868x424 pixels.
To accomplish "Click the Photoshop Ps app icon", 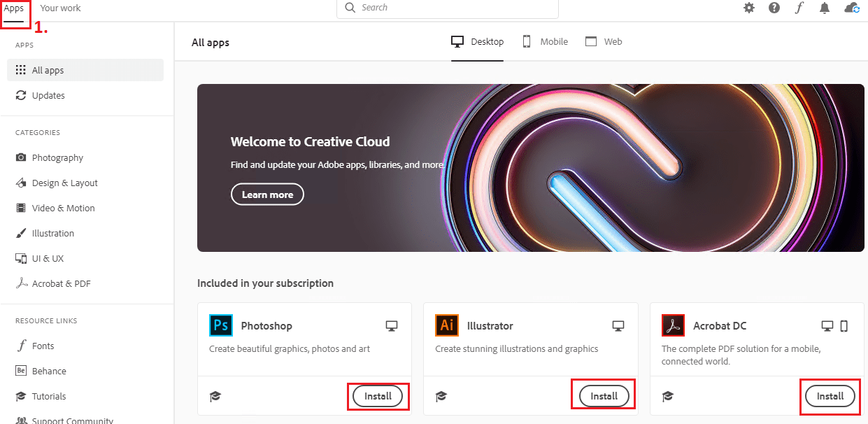I will click(x=220, y=325).
